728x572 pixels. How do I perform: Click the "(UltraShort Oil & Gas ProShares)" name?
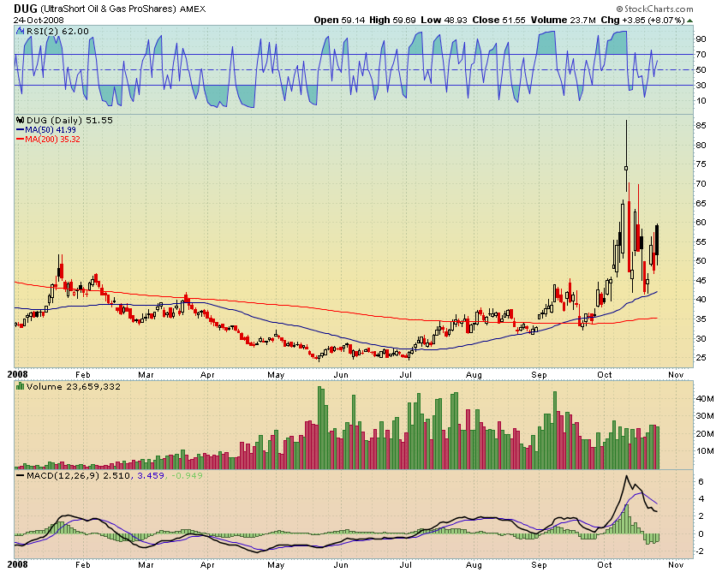(109, 9)
